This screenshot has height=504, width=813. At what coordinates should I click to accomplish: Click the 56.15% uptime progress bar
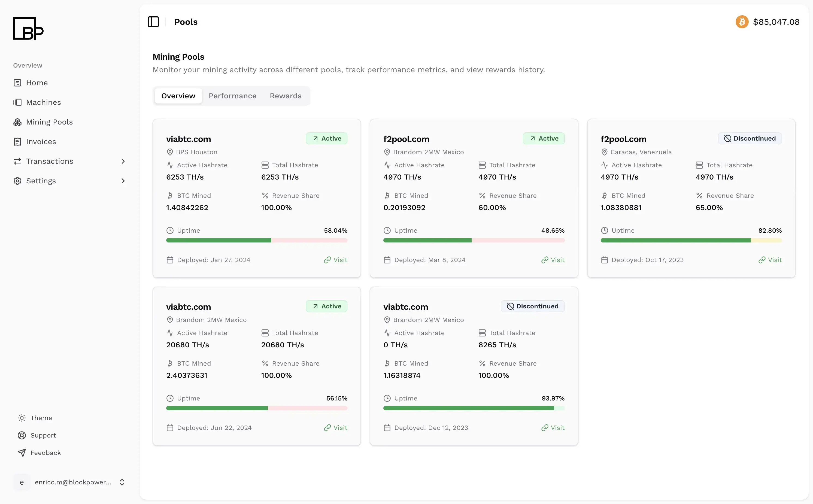click(x=257, y=408)
